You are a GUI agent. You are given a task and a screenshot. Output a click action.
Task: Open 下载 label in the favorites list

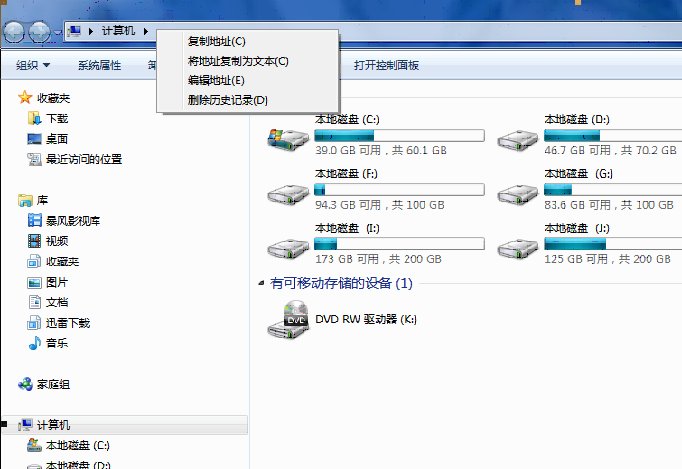pyautogui.click(x=57, y=118)
